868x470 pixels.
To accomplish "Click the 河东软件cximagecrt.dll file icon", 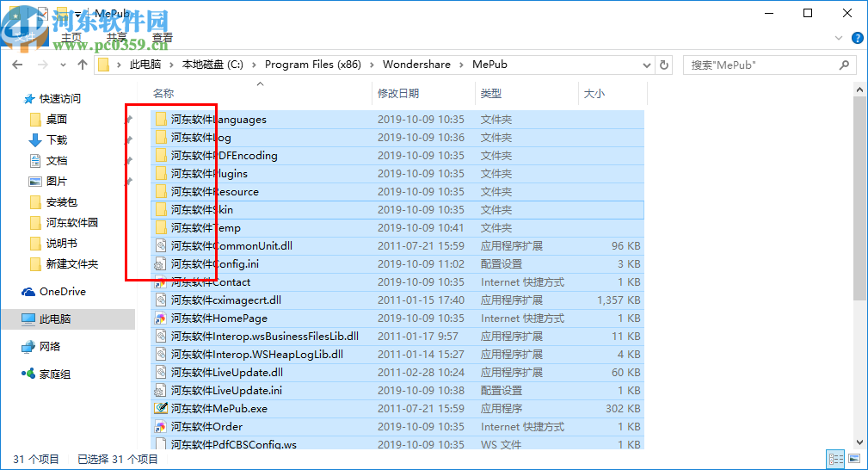I will (x=161, y=300).
